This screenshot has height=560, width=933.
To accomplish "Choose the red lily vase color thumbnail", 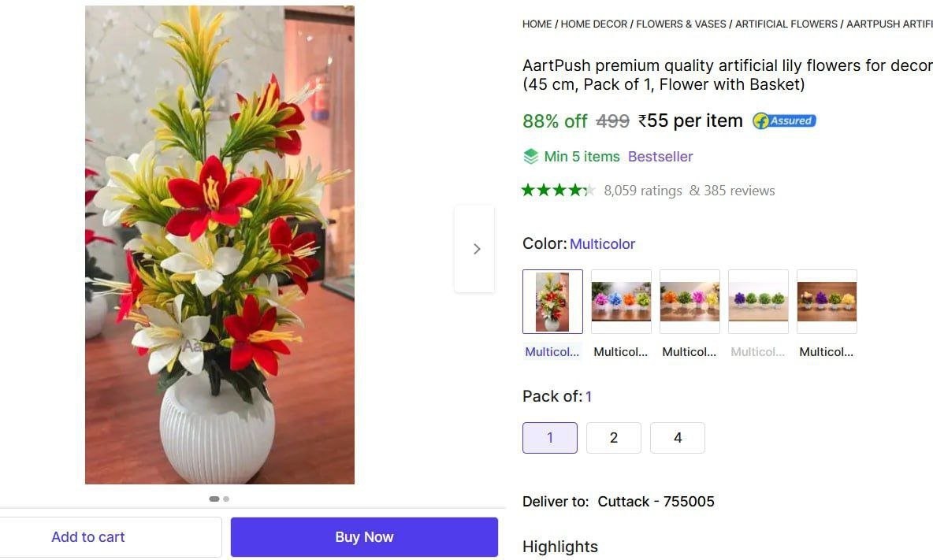I will (x=552, y=302).
